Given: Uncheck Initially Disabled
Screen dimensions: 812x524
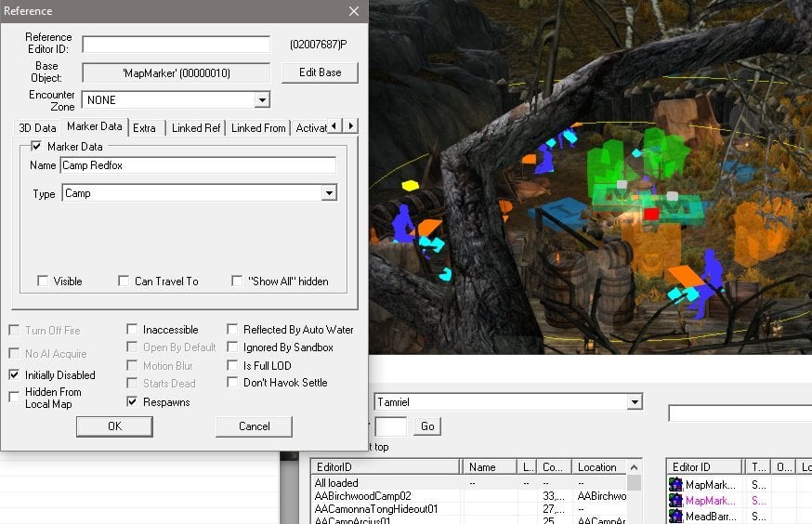Looking at the screenshot, I should click(x=14, y=374).
